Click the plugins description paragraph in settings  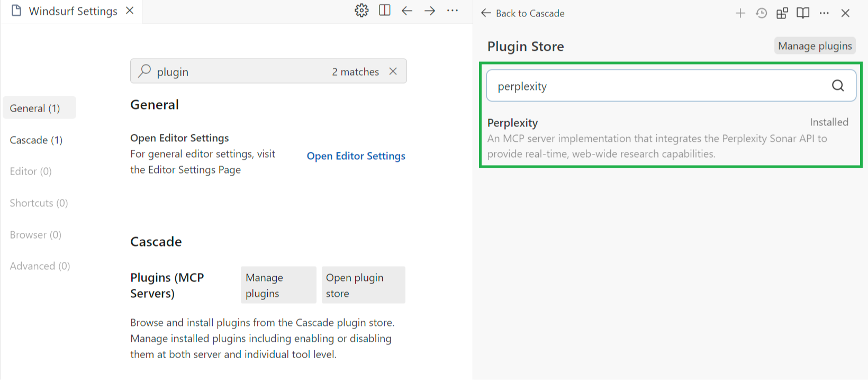click(263, 339)
